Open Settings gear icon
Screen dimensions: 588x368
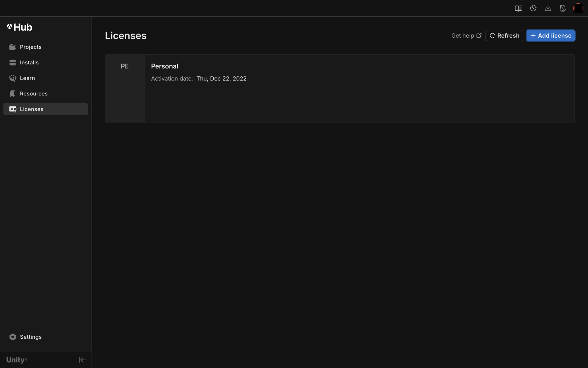click(x=12, y=337)
